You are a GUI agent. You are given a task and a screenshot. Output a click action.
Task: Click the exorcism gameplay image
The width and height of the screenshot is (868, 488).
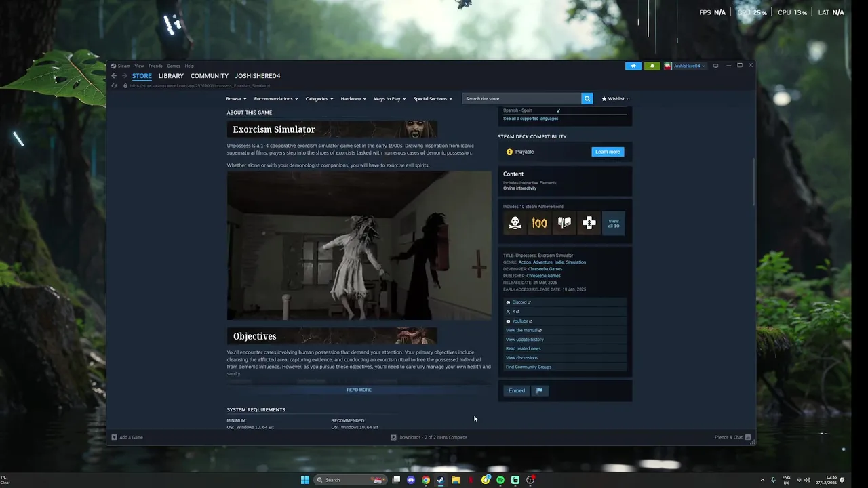click(359, 245)
